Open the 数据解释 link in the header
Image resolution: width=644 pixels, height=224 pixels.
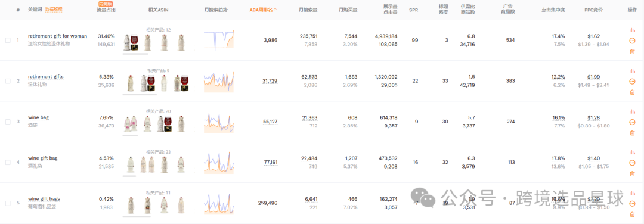[x=54, y=9]
